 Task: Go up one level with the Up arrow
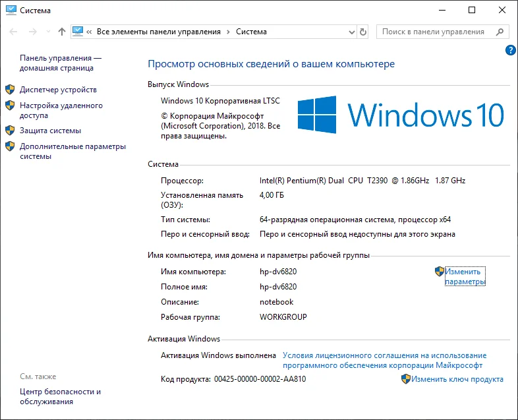(x=62, y=32)
